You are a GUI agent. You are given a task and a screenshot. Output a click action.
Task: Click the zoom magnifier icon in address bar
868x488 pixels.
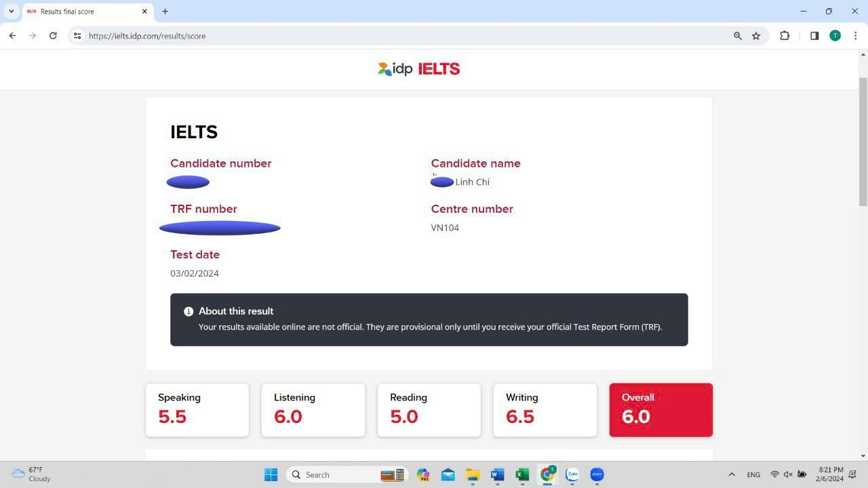(x=738, y=36)
